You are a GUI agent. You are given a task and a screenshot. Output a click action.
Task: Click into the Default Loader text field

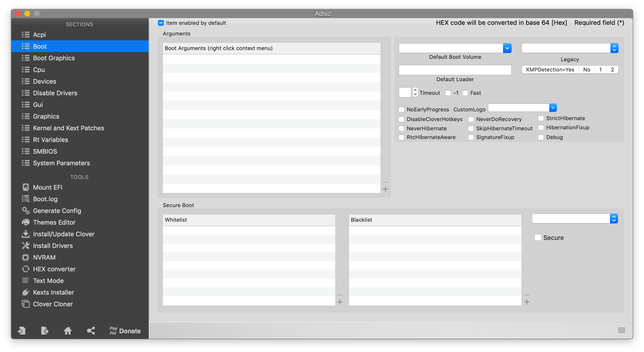(x=455, y=70)
